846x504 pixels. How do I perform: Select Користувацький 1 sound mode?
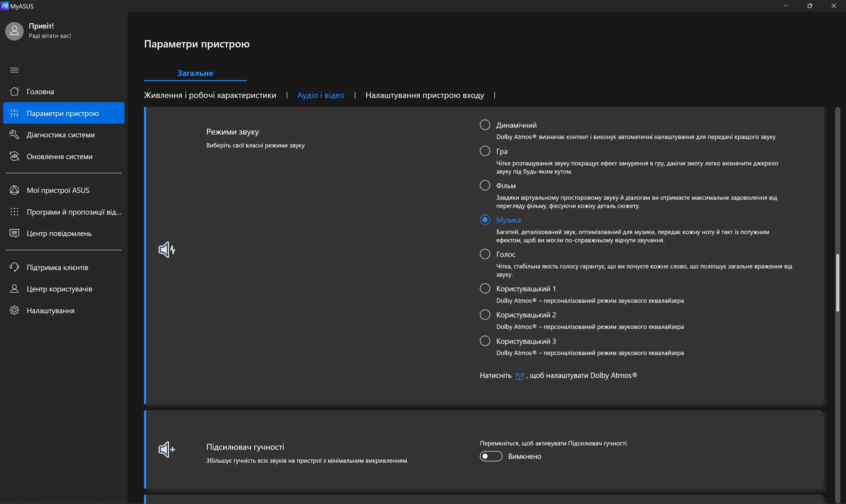(485, 289)
